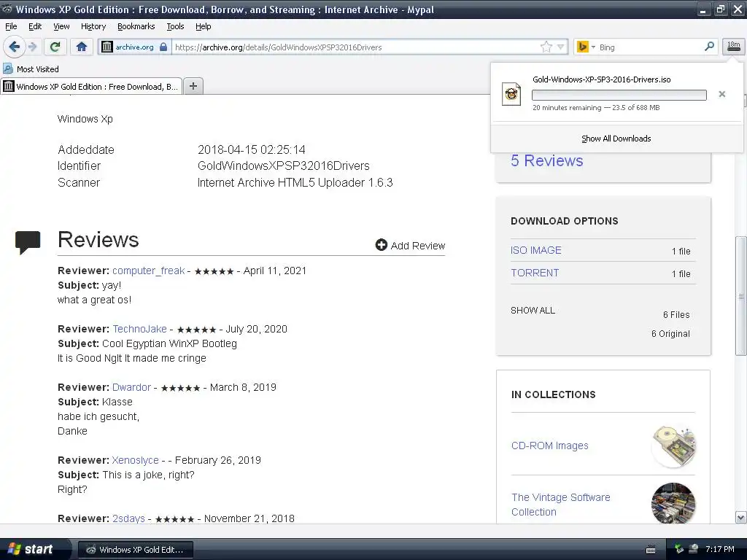Open reviewer 2sdays profile

point(128,518)
